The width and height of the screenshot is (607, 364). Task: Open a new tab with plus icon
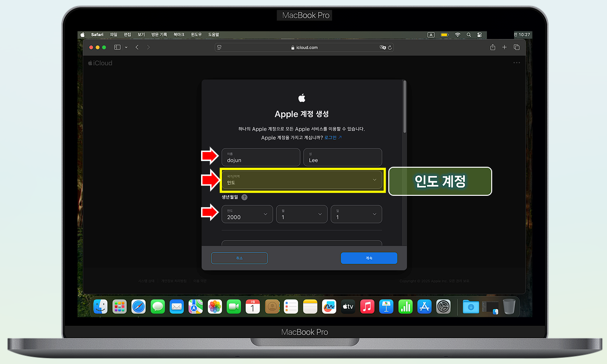pos(505,47)
